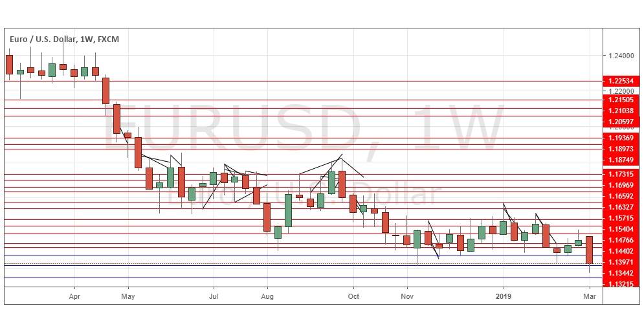Select the 1.14766 price level label
Screen dimensions: 644x328
621,240
